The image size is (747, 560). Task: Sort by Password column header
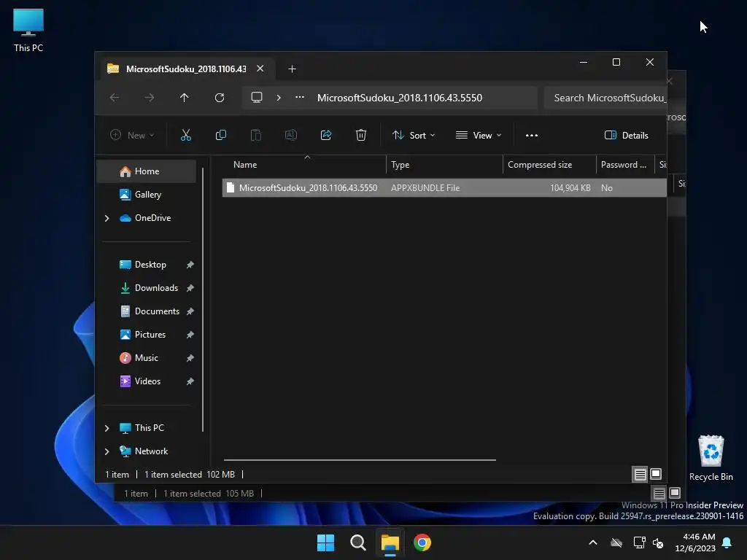coord(625,165)
